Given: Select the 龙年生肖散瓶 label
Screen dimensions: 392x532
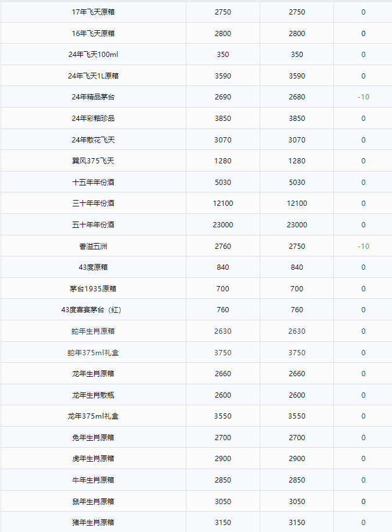Looking at the screenshot, I should click(x=93, y=395).
